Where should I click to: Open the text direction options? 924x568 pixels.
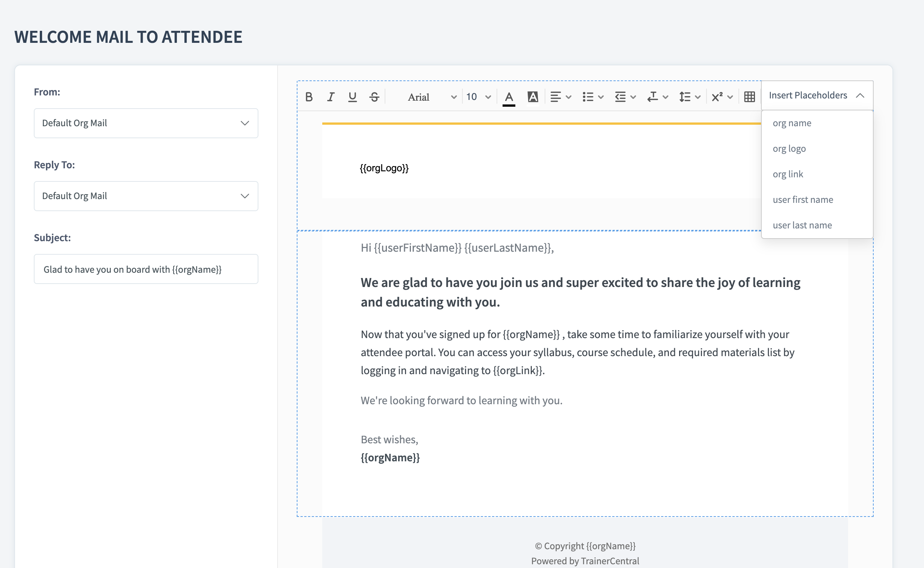657,97
